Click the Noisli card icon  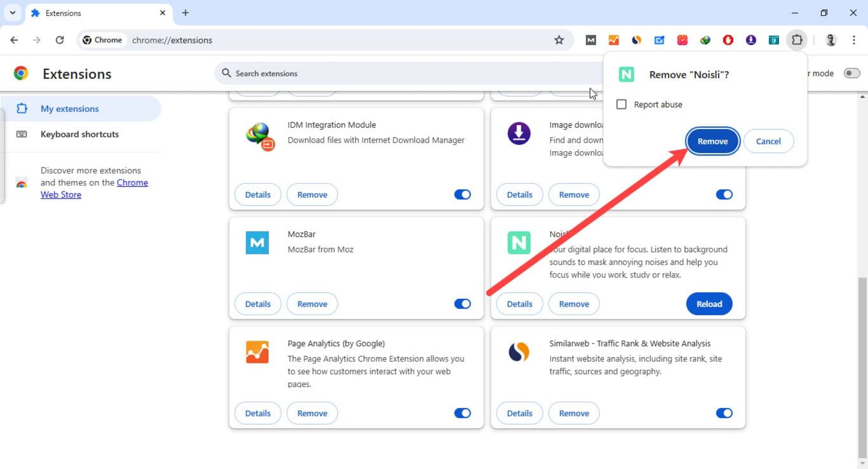coord(519,243)
